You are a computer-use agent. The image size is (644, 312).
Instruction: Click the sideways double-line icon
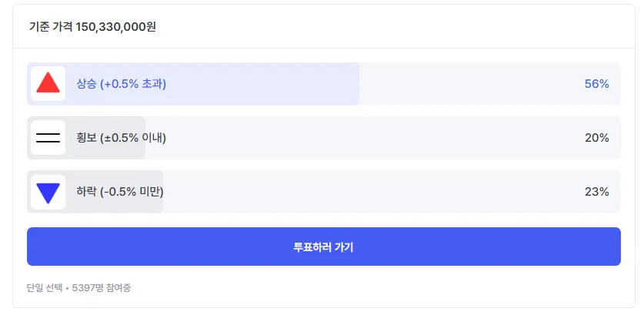point(48,138)
